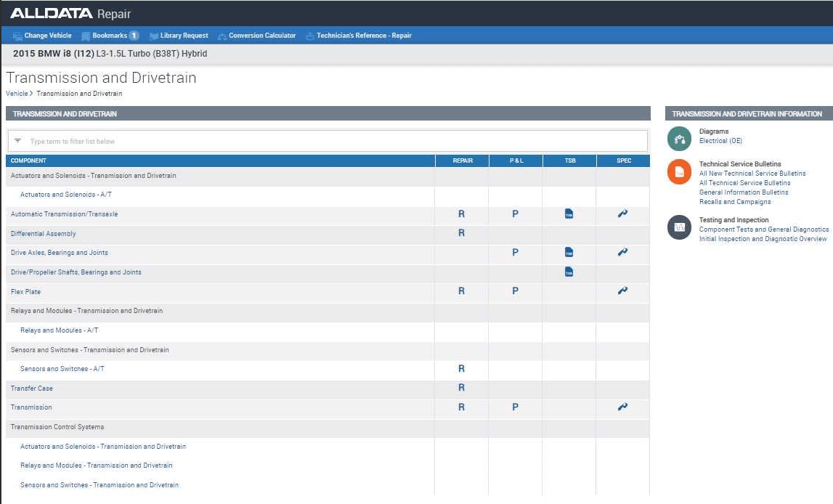Image resolution: width=833 pixels, height=504 pixels.
Task: Open TSB icon for Automatic Transmission/Transaxle
Action: click(x=569, y=214)
